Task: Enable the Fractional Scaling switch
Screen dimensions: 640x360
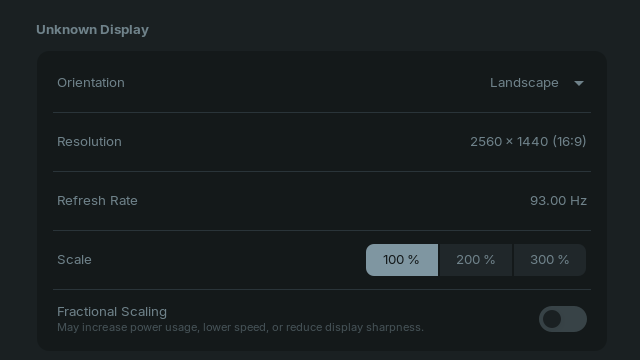Action: coord(562,319)
